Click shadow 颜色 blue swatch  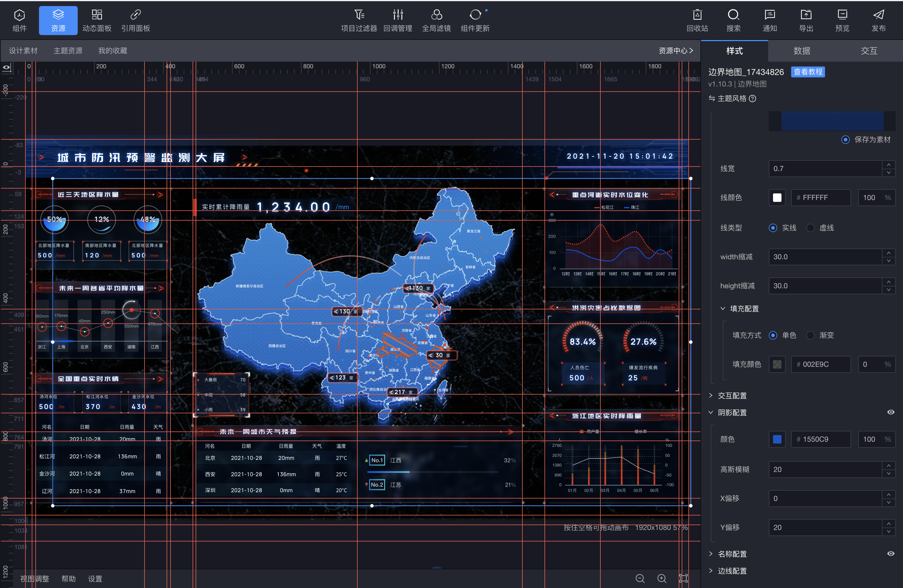(x=777, y=439)
